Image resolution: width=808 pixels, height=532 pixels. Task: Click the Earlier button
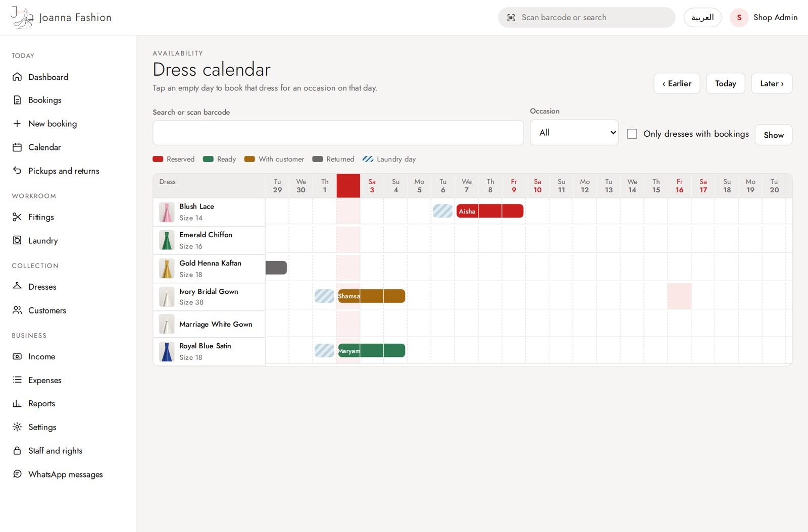tap(677, 84)
